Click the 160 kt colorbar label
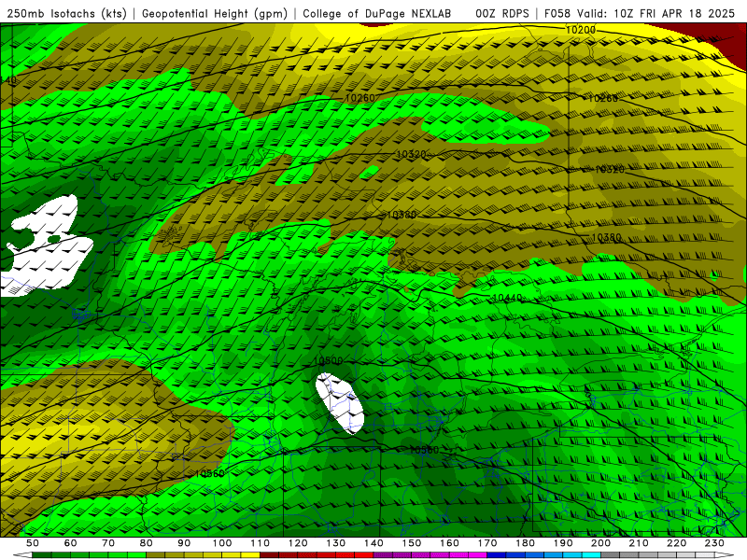This screenshot has width=747, height=560. 449,543
